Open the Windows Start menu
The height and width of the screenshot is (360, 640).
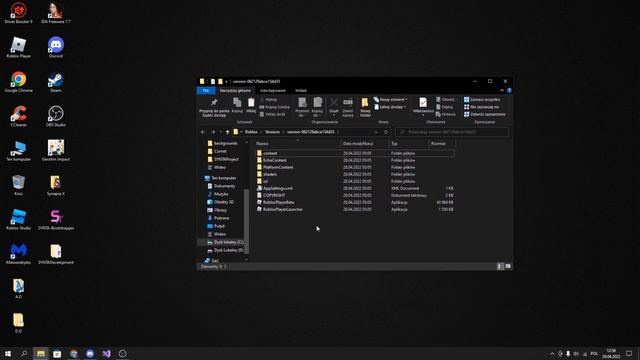pos(8,353)
